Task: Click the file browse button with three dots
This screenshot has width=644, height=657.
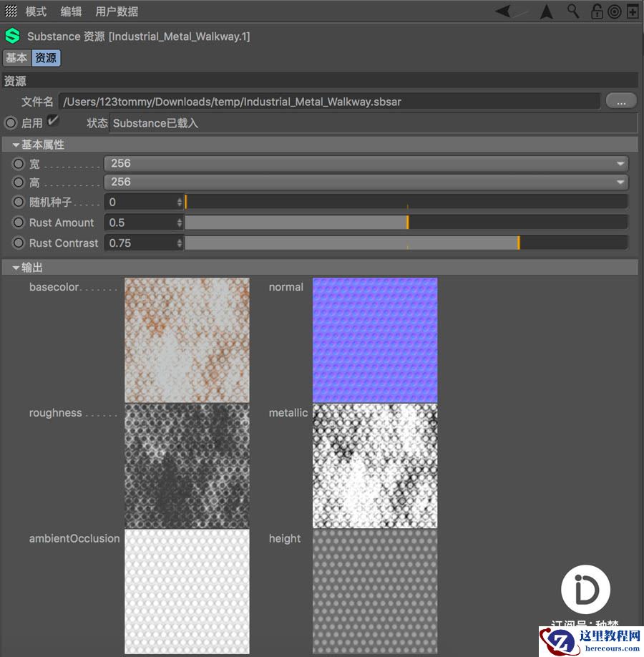Action: (x=621, y=101)
